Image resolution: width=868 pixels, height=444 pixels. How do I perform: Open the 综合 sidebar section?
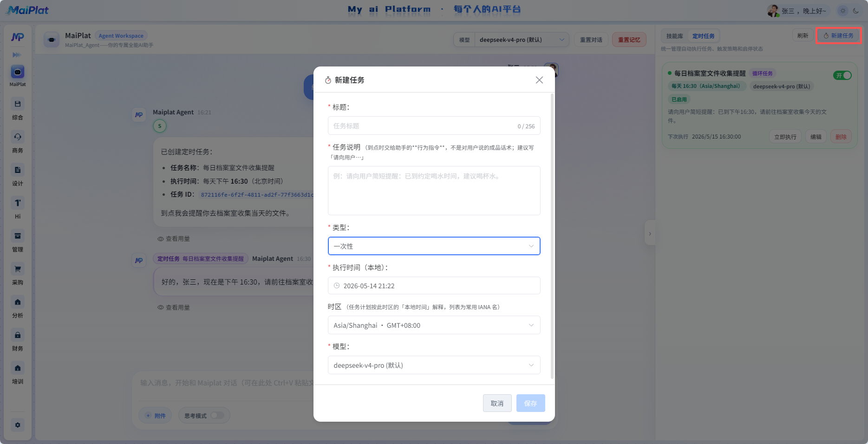click(x=18, y=109)
